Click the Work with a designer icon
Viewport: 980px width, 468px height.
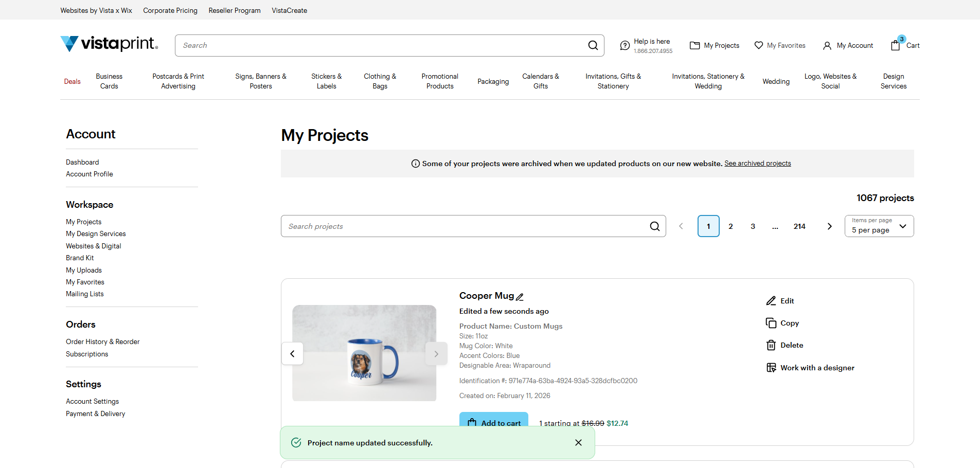pyautogui.click(x=771, y=368)
